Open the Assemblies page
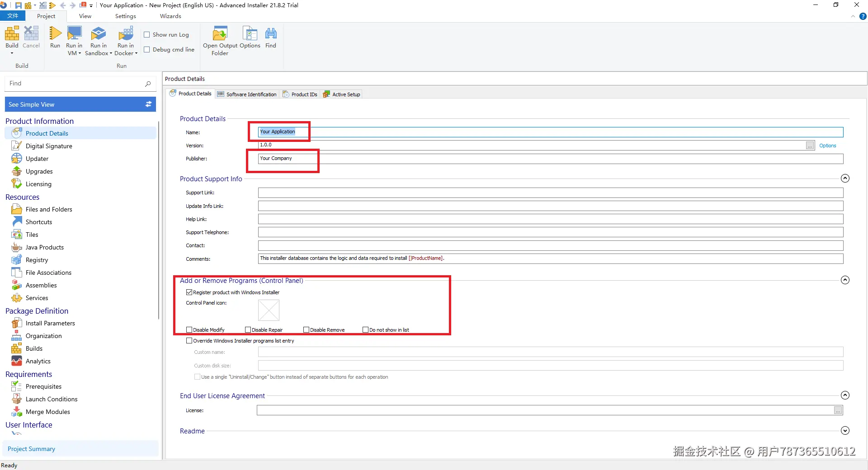The height and width of the screenshot is (470, 868). [41, 285]
